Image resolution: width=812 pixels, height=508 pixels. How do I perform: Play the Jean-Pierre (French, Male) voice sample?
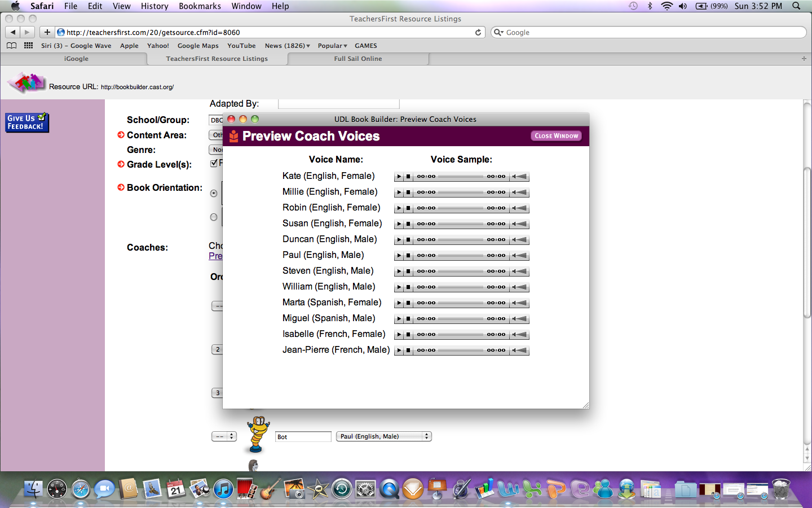click(x=399, y=351)
